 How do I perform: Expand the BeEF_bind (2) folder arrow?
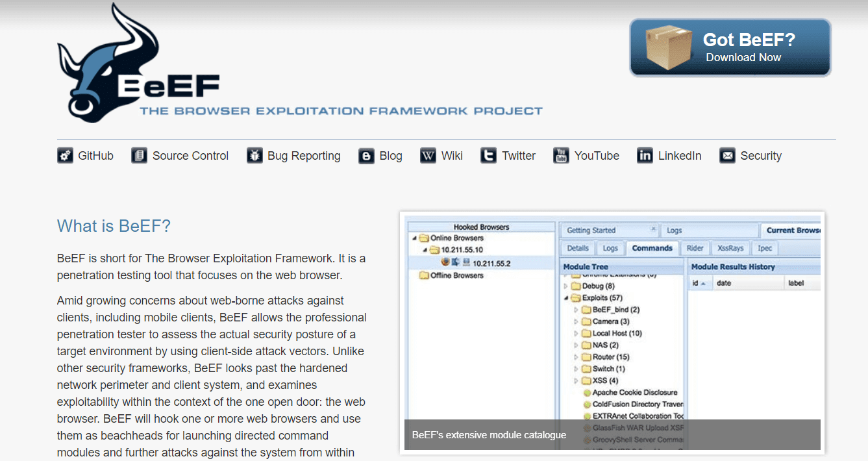[x=576, y=310]
